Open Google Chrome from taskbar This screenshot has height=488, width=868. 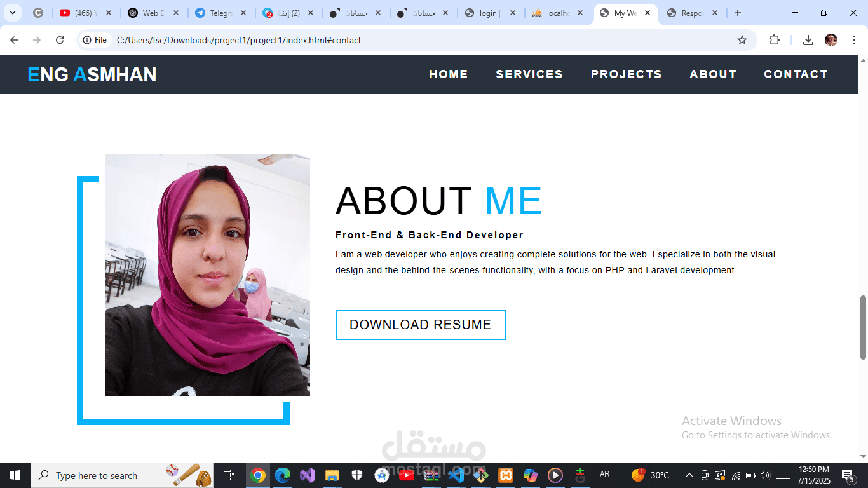point(258,475)
